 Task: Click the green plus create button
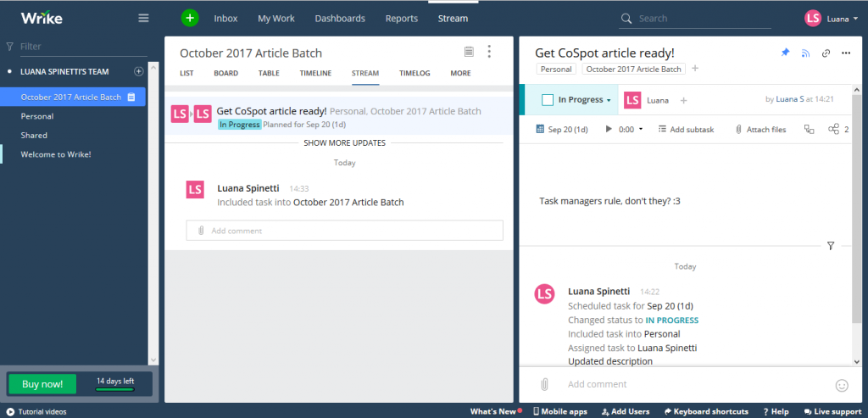click(x=190, y=18)
